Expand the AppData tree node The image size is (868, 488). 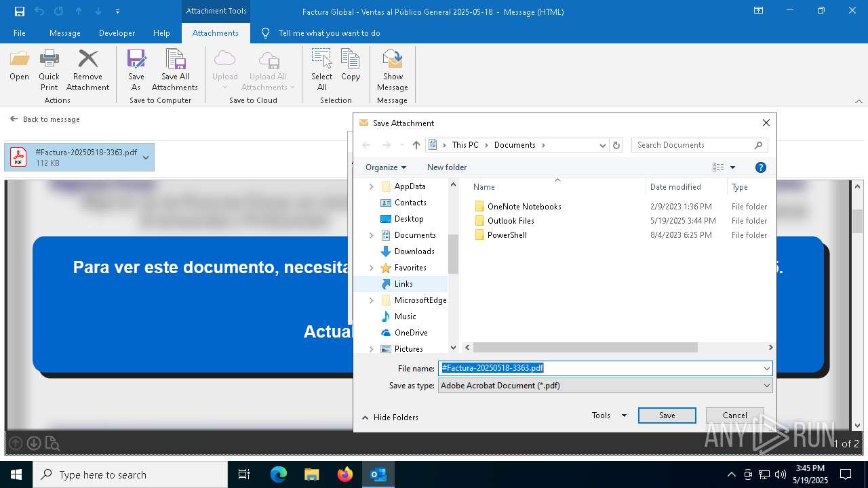[x=371, y=186]
